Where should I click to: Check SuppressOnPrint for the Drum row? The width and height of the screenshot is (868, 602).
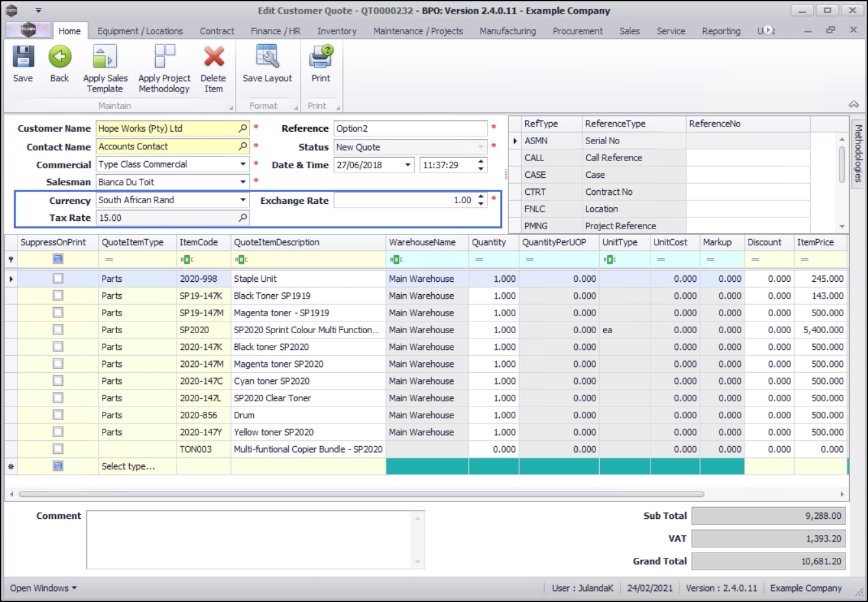(x=58, y=415)
